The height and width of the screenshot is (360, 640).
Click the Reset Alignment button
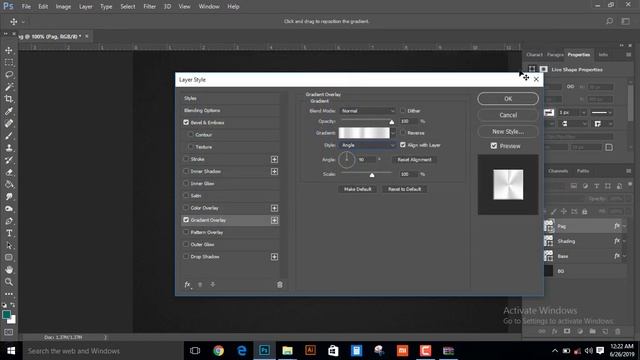tap(414, 160)
